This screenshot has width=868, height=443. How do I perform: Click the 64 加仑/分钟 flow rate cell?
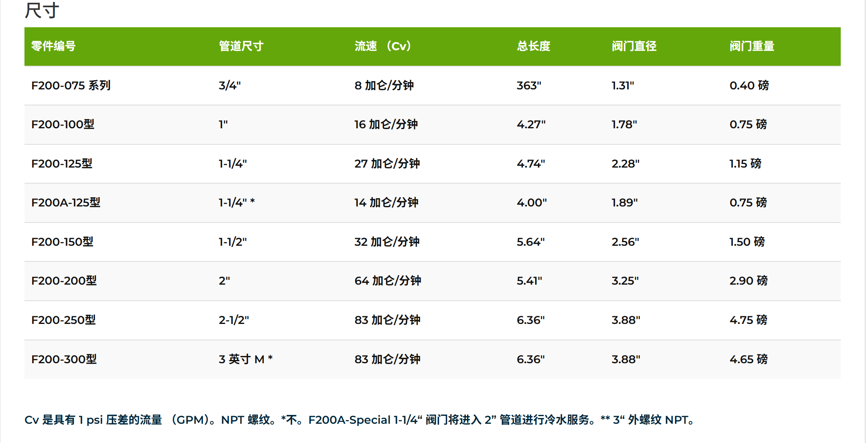tap(387, 281)
